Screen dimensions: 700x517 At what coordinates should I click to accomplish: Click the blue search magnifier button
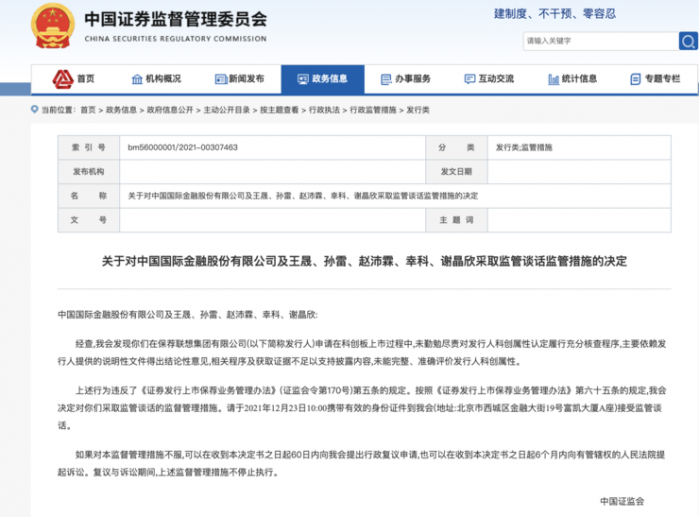[x=688, y=41]
